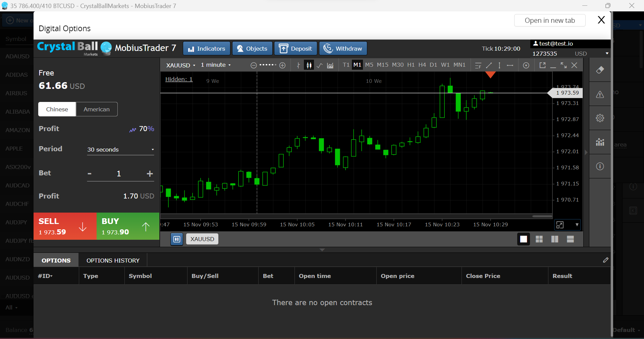The width and height of the screenshot is (644, 339).
Task: Open the autoscale dropdown arrow
Action: click(x=577, y=225)
